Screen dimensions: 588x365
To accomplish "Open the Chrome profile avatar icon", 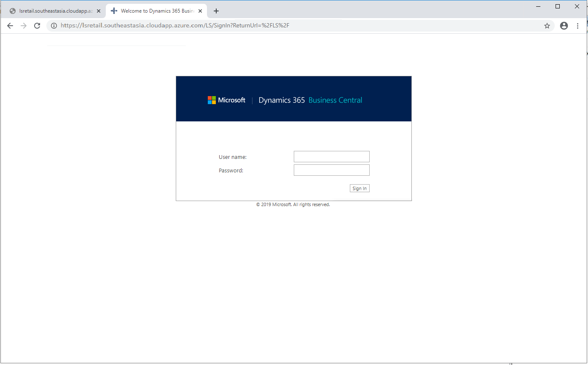I will 564,26.
